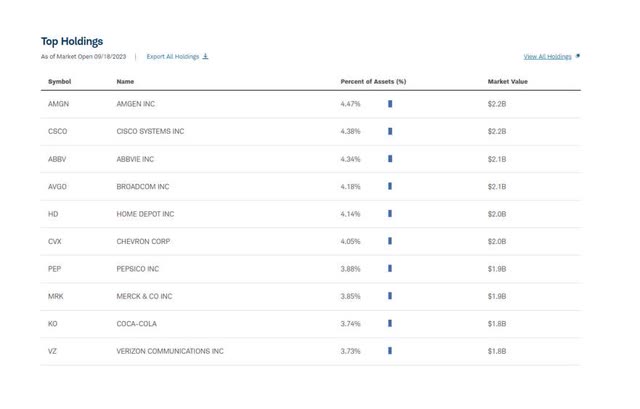
Task: Click the 4.38% value for Cisco
Action: click(351, 131)
